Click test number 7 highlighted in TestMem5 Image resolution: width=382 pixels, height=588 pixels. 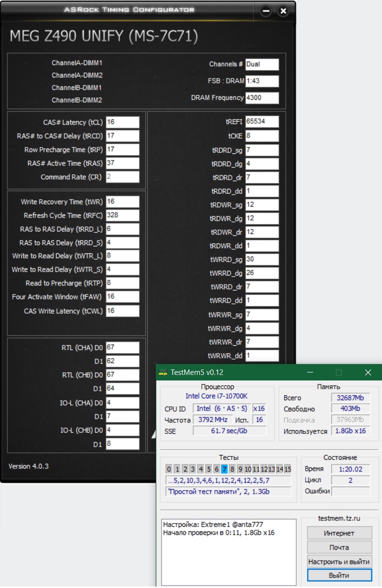[x=224, y=469]
